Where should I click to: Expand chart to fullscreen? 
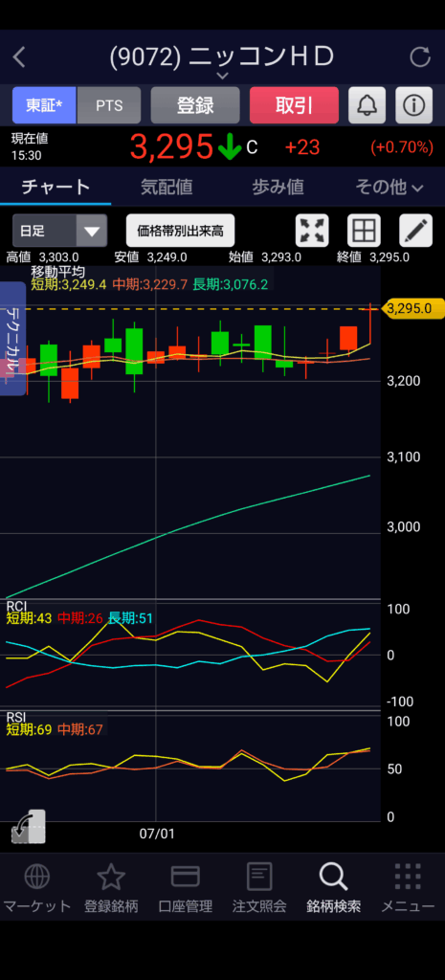[312, 231]
